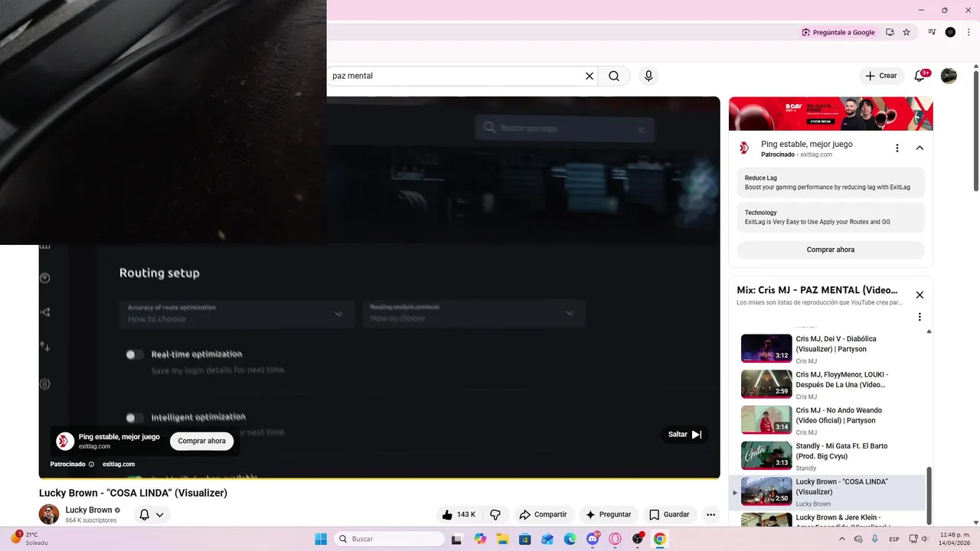Click Comprar ahora in the side ad panel

click(831, 249)
